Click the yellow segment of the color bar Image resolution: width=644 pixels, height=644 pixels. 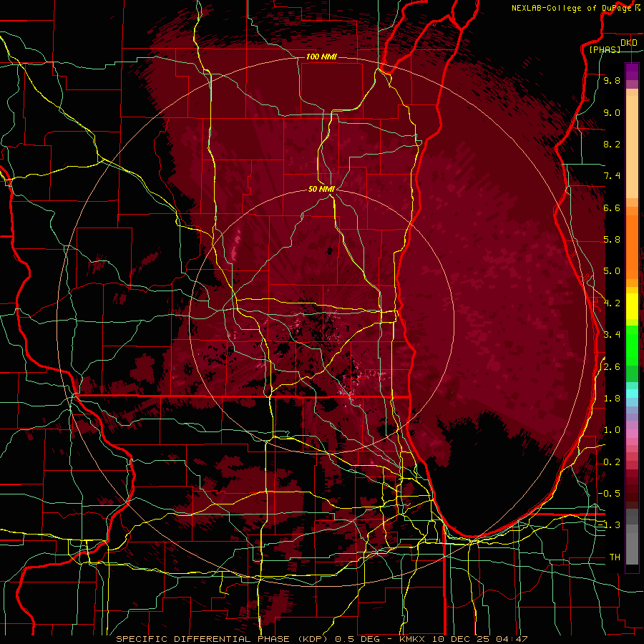click(x=632, y=306)
